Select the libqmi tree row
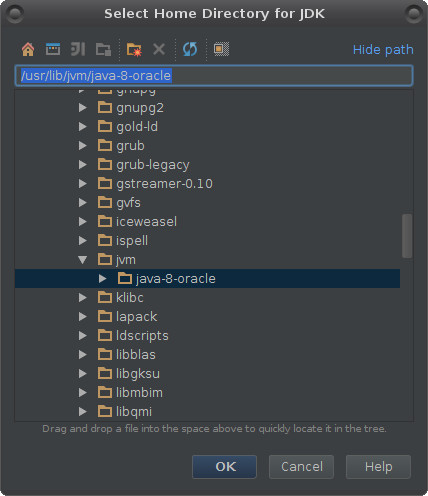 [x=207, y=412]
